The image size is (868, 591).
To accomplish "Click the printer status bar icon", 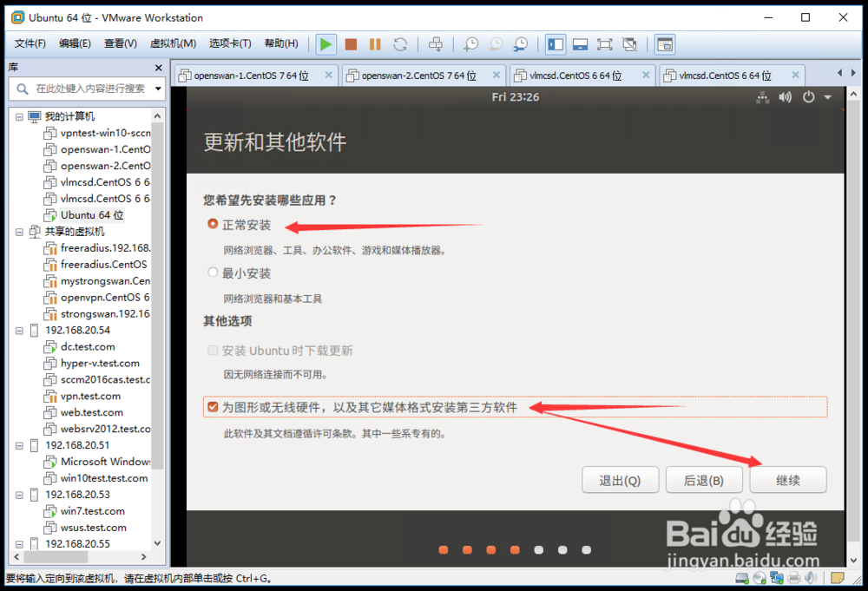I will 794,578.
